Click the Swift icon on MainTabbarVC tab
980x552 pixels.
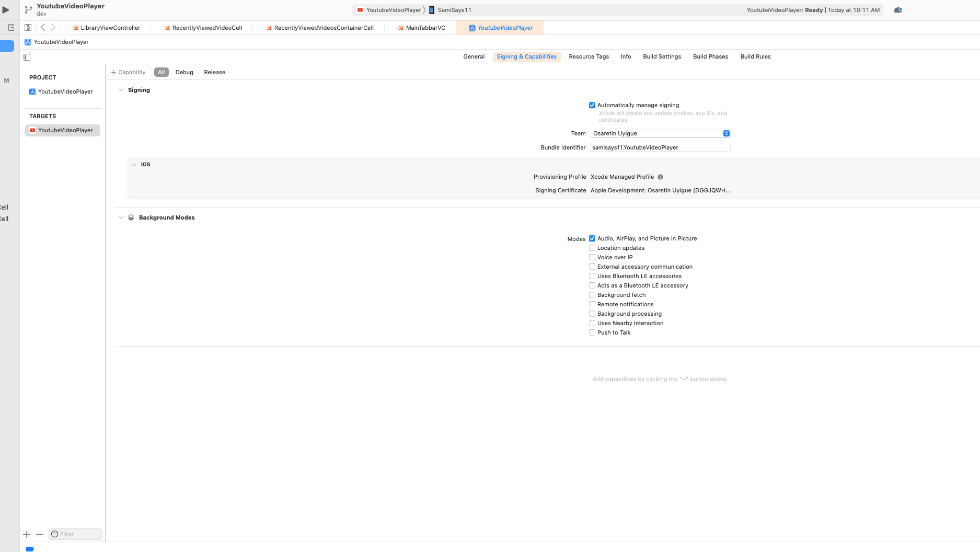tap(400, 27)
